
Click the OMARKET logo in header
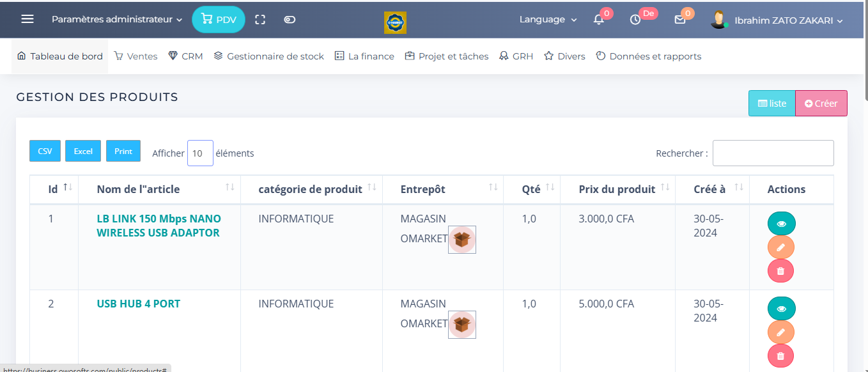395,22
